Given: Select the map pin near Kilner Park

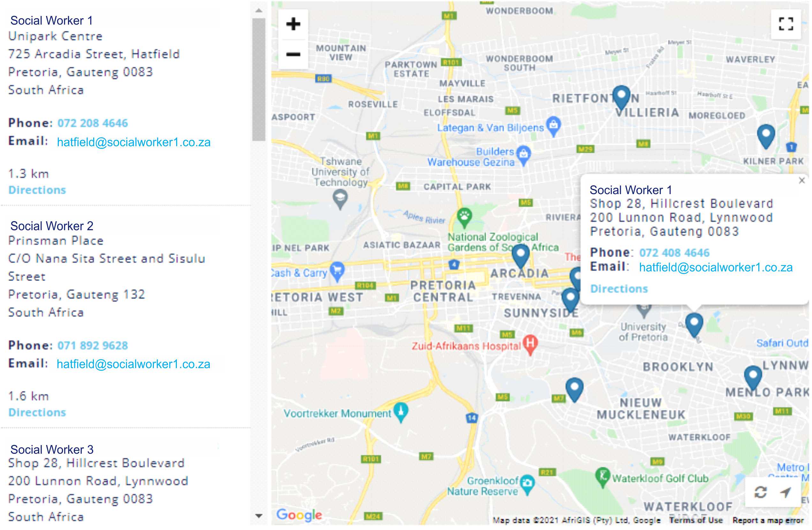Looking at the screenshot, I should (766, 135).
